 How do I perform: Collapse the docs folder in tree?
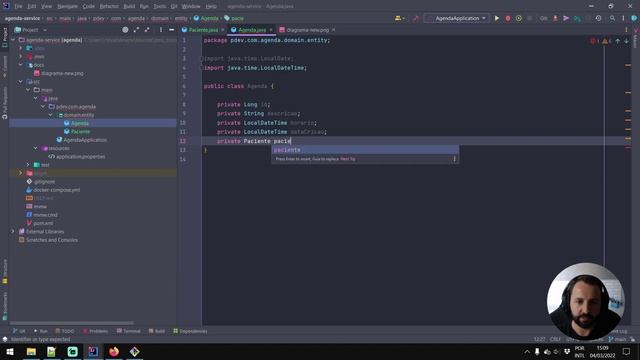coord(20,65)
